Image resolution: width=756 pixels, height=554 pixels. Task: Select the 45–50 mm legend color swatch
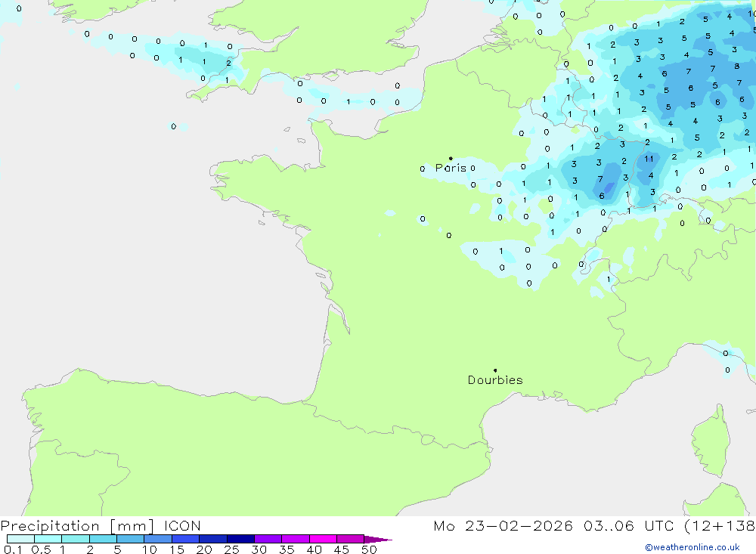click(x=350, y=539)
